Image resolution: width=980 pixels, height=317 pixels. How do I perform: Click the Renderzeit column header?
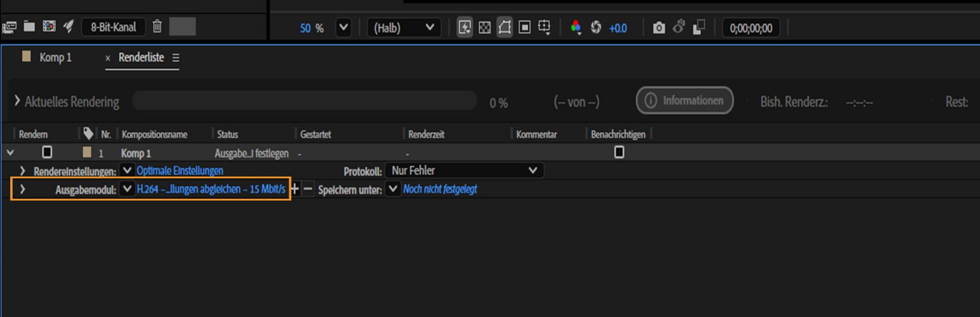coord(426,134)
